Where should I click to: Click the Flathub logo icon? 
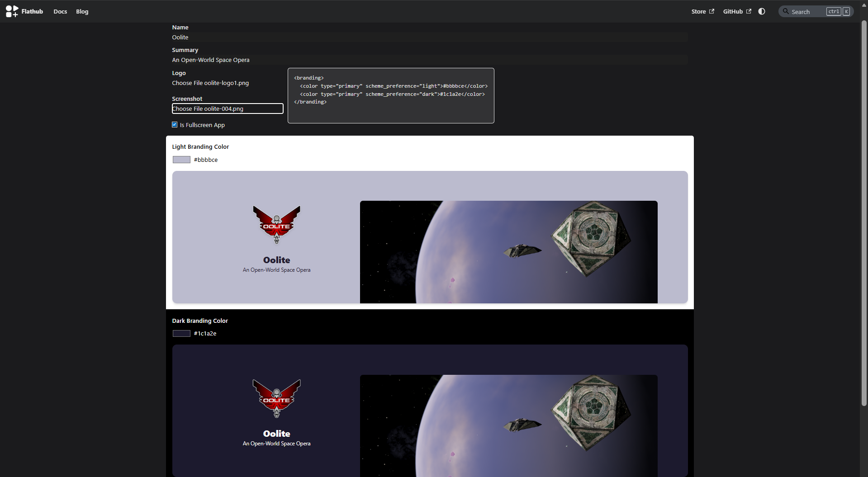pos(12,11)
